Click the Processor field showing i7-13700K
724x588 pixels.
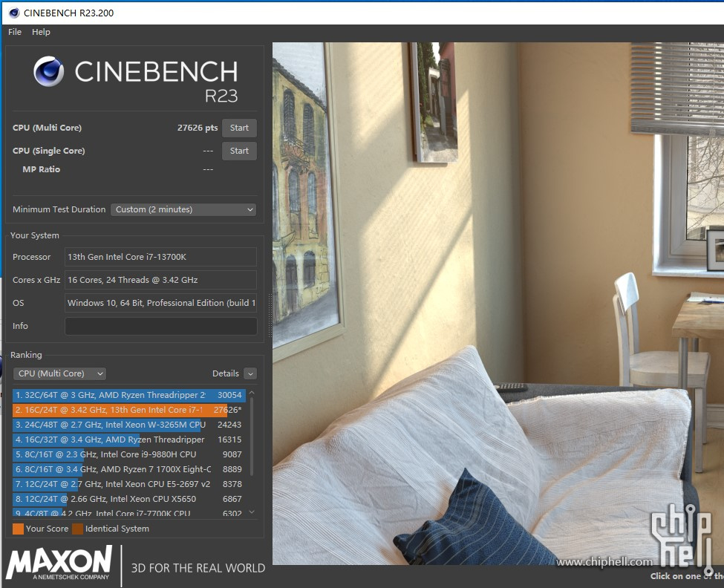point(160,257)
